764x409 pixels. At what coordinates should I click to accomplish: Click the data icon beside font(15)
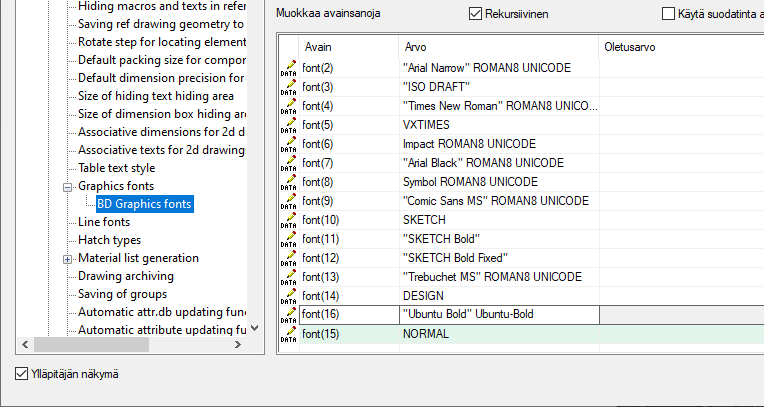(x=288, y=334)
